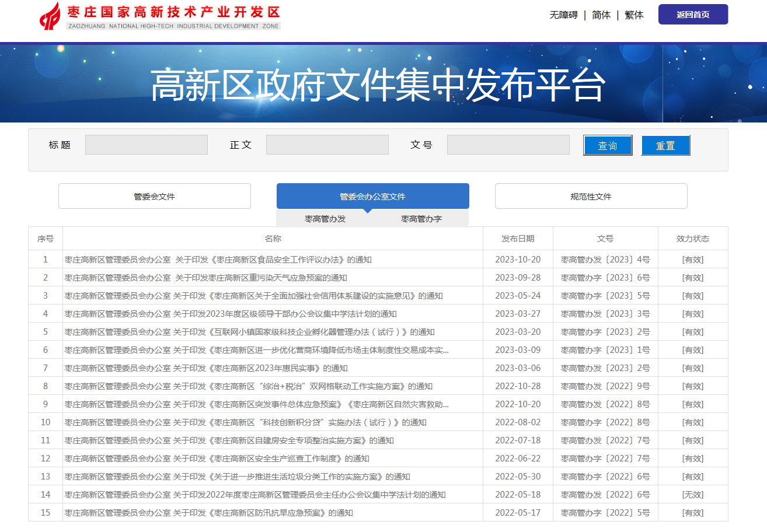Click the 正文 search input field
Image resolution: width=767 pixels, height=532 pixels.
(327, 145)
